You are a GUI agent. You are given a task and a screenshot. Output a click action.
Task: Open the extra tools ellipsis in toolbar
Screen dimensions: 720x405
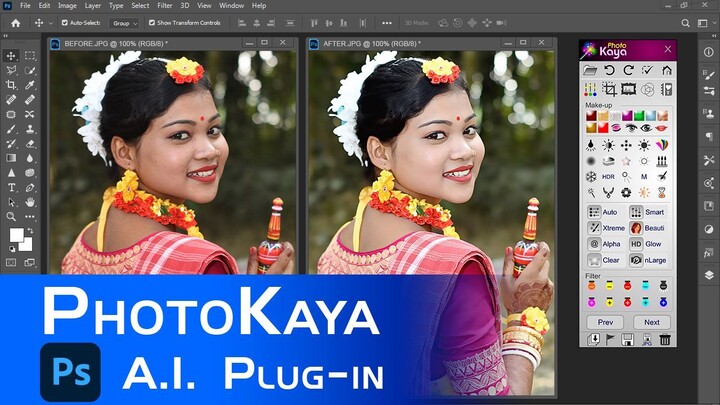(30, 217)
